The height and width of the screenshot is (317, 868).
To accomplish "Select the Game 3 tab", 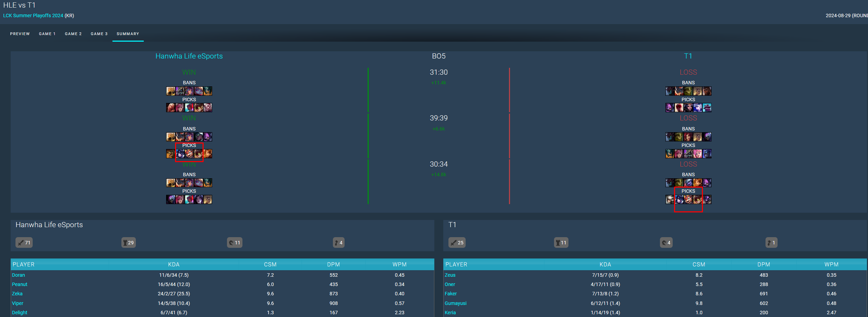I will (x=99, y=34).
